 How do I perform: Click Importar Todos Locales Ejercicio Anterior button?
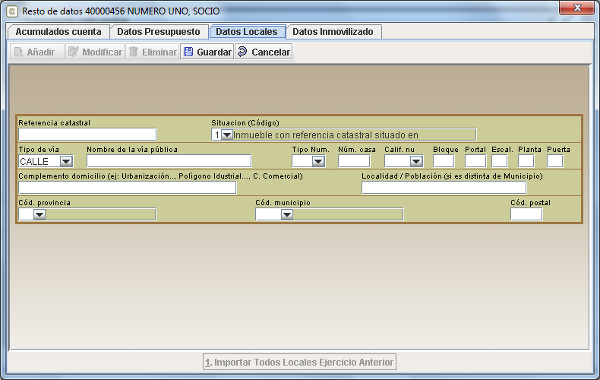point(300,362)
